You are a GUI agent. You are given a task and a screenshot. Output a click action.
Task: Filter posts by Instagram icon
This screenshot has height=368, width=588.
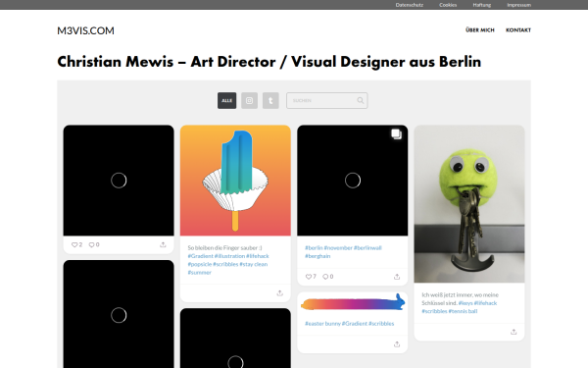coord(249,101)
